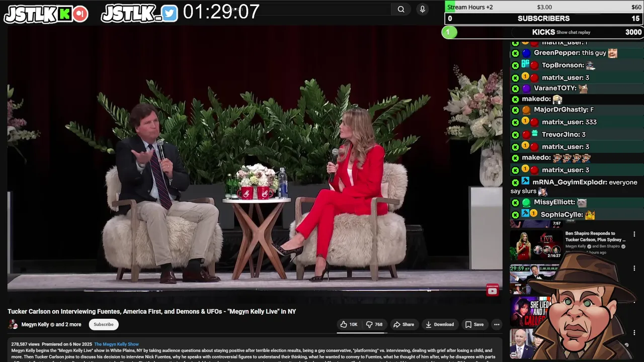This screenshot has width=644, height=362.
Task: Click the Stream Hours +2 goal bar
Action: (544, 7)
